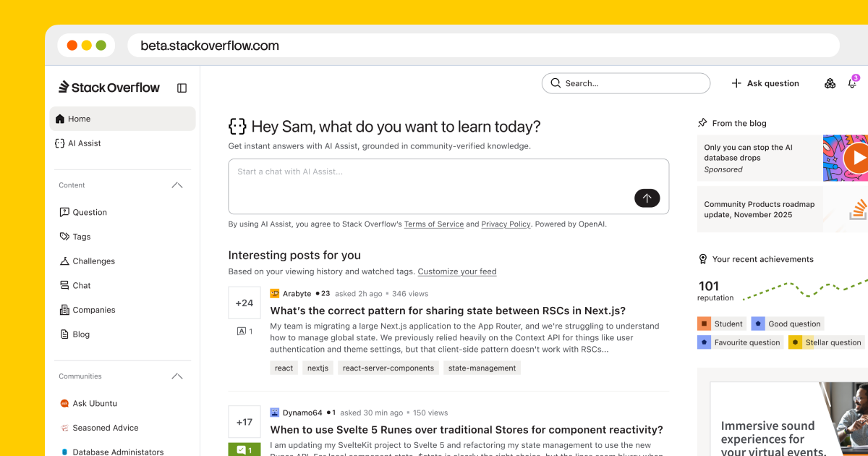Open the Challenges section
This screenshot has width=868, height=456.
pos(93,261)
